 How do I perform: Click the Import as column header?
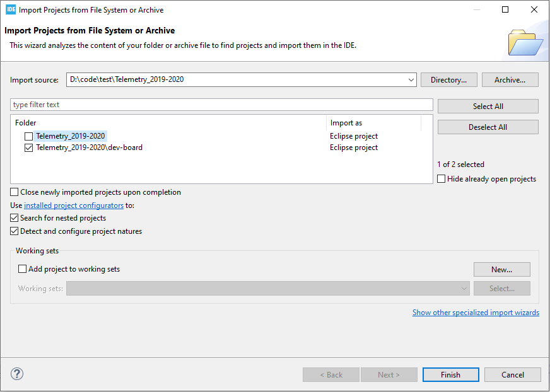click(x=374, y=123)
